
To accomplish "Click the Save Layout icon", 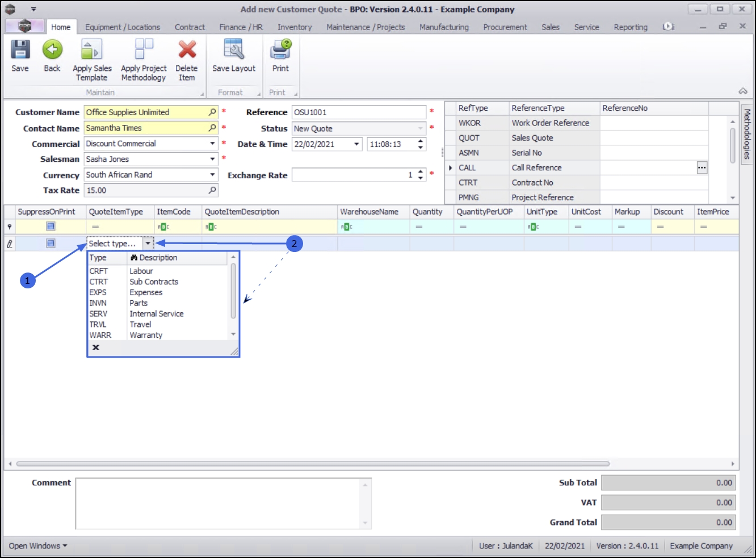I will [x=233, y=50].
